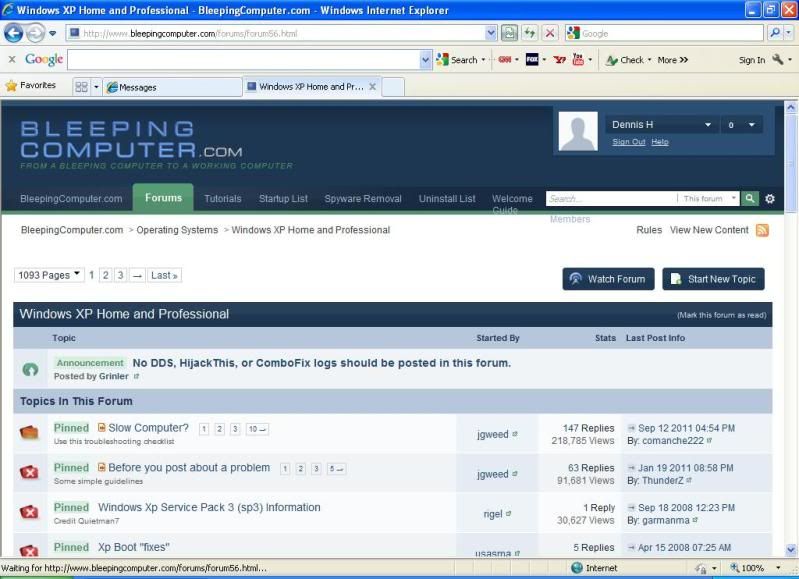
Task: Click the orange RSS feed icon
Action: coord(762,230)
